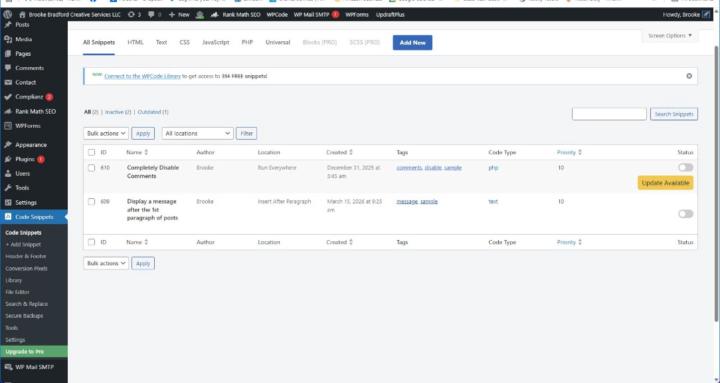The width and height of the screenshot is (720, 383).
Task: Click the updates refresh icon in admin bar
Action: (x=131, y=15)
